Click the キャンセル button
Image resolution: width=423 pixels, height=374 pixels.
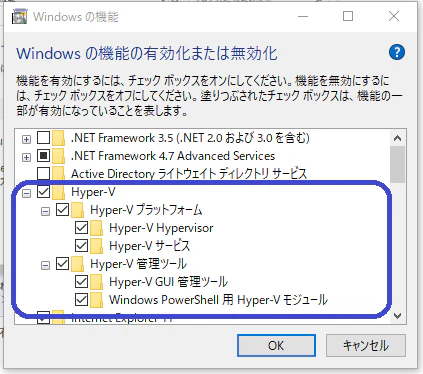coord(366,346)
